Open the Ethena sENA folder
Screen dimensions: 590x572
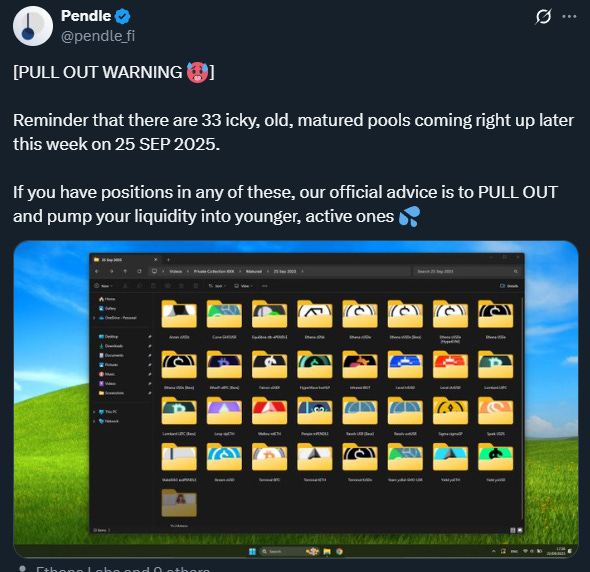coord(315,319)
